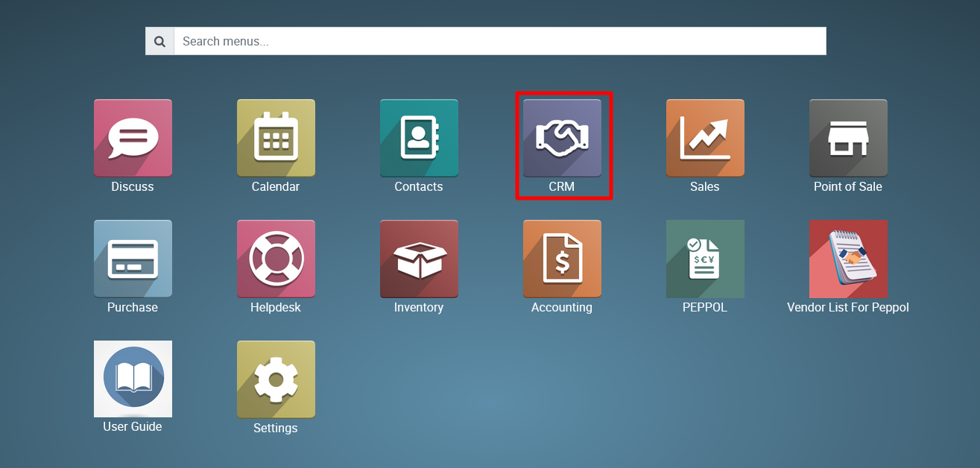Open the Discuss app icon
This screenshot has width=980, height=468.
coord(133,138)
